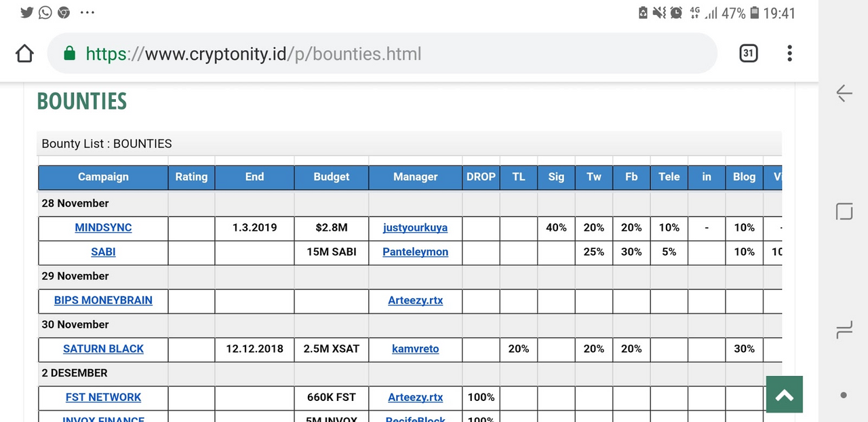
Task: Tap the 4G signal strength indicator
Action: pyautogui.click(x=704, y=13)
